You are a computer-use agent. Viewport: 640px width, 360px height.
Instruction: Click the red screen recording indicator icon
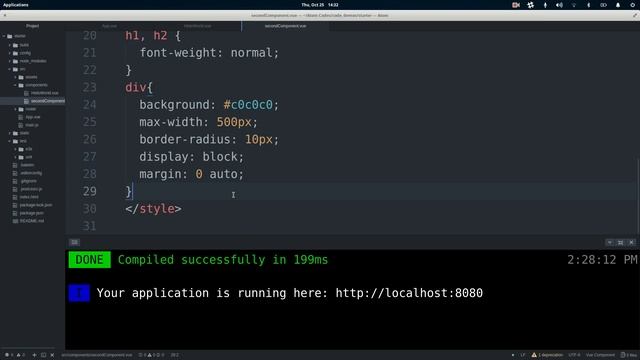[516, 5]
